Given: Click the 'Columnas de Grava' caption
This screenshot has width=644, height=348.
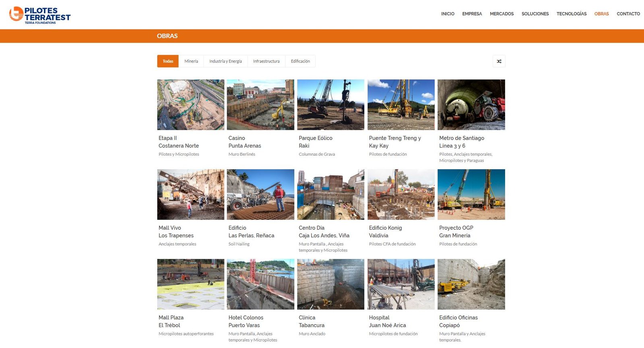Looking at the screenshot, I should 317,154.
